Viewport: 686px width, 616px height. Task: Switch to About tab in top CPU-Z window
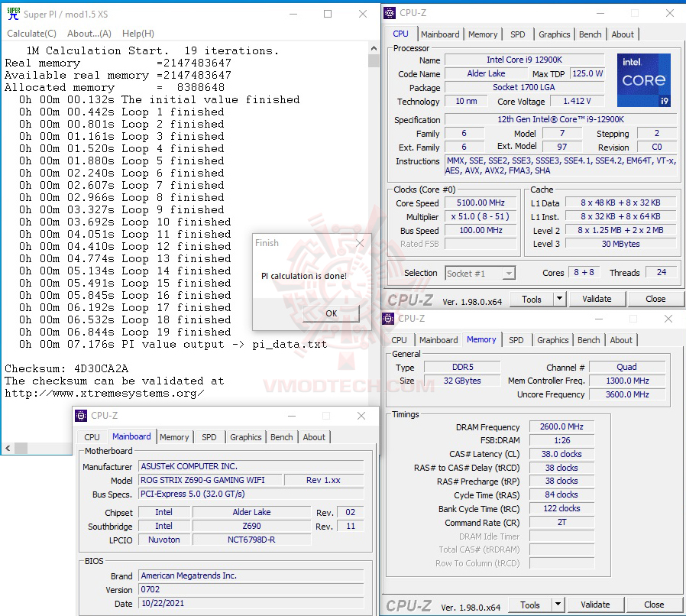(x=622, y=34)
